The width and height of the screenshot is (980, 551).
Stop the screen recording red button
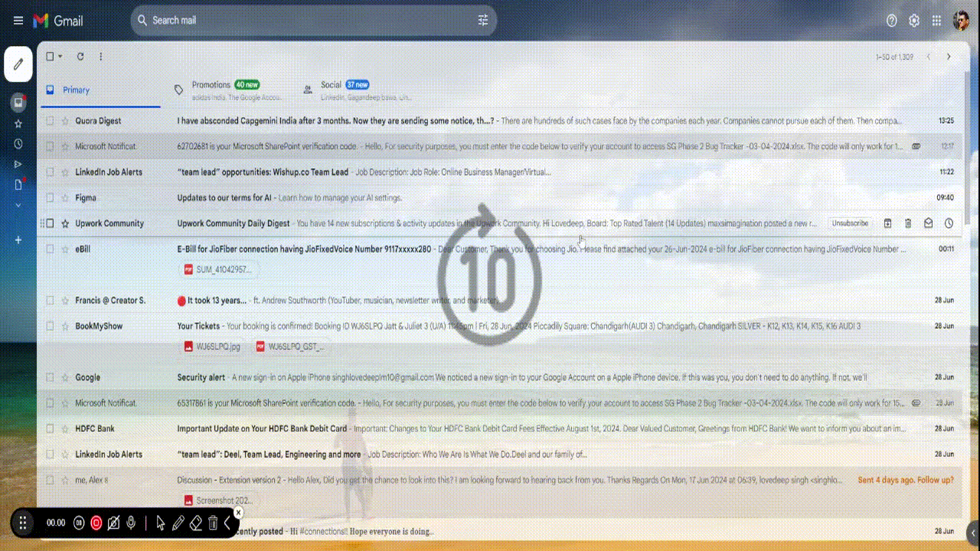[x=96, y=523]
